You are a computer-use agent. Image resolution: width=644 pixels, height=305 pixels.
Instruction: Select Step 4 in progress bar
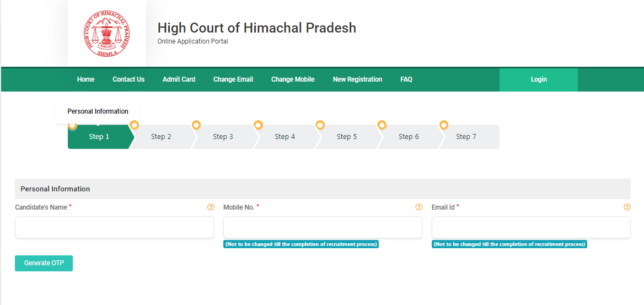tap(285, 137)
